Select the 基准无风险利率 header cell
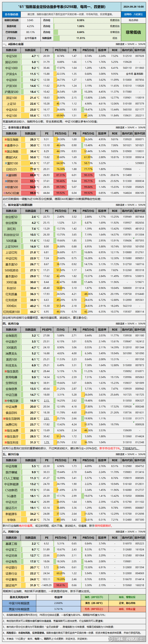This screenshot has height=644, width=148. point(19,597)
